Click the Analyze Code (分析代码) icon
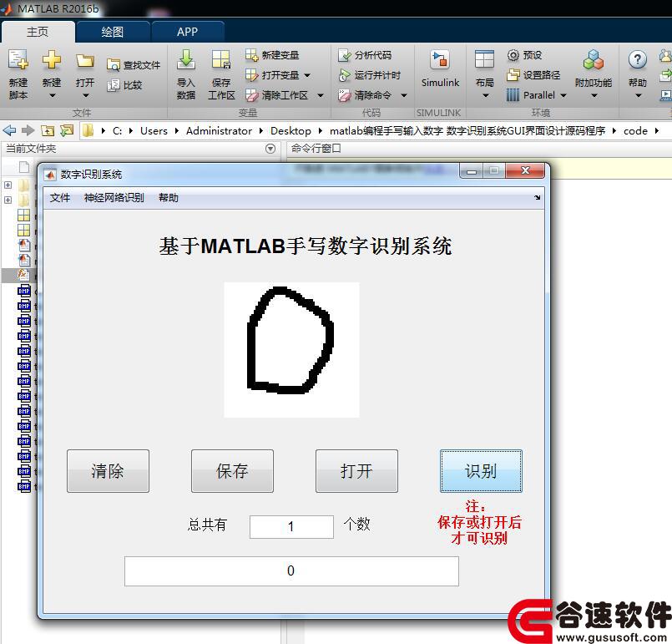672x644 pixels. pyautogui.click(x=345, y=55)
